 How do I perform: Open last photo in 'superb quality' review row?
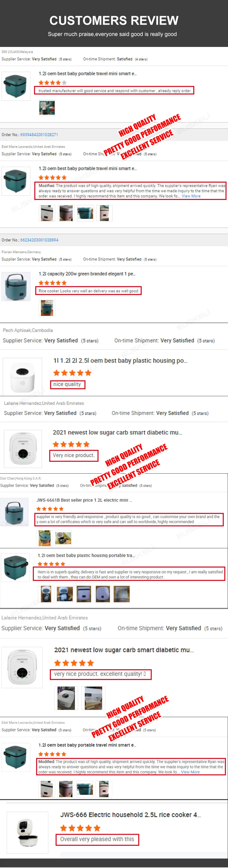(121, 593)
